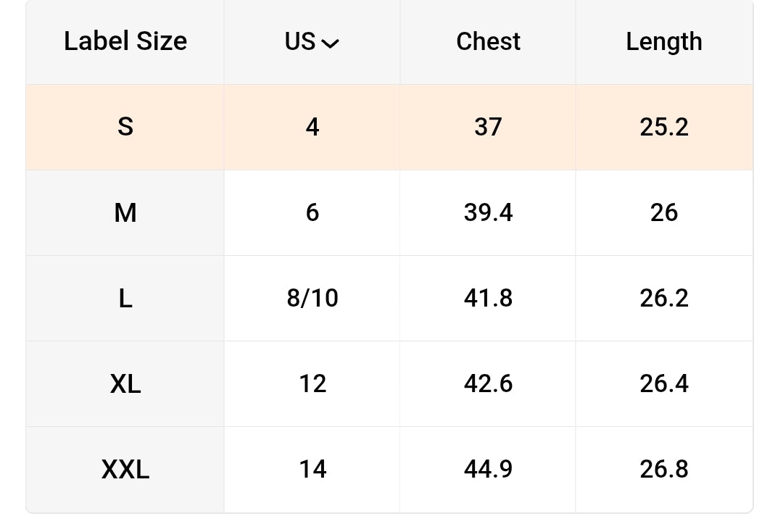
Task: Click the Chest column header
Action: point(488,42)
